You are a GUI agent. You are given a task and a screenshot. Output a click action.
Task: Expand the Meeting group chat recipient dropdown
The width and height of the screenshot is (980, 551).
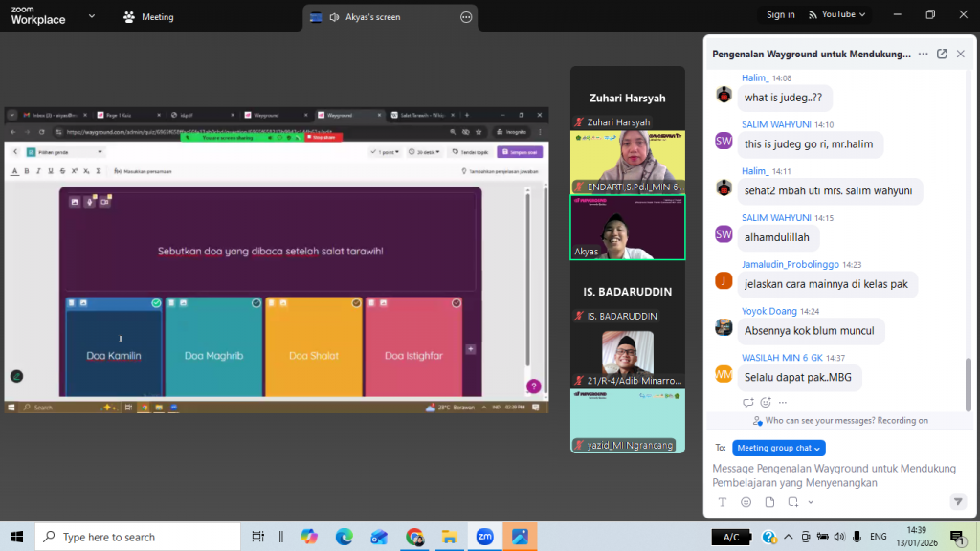tap(779, 448)
